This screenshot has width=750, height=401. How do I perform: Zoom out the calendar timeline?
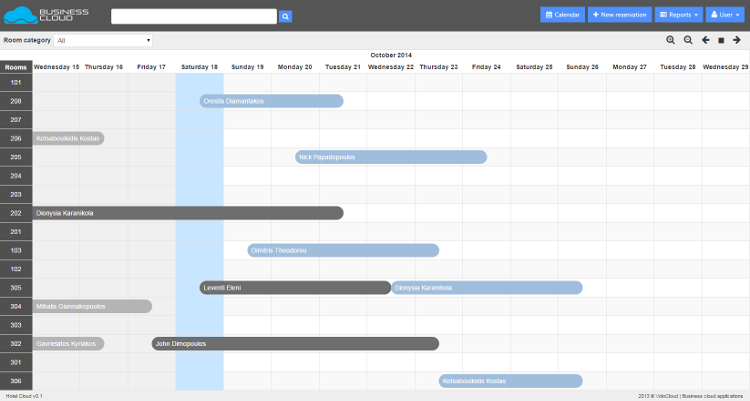point(688,40)
